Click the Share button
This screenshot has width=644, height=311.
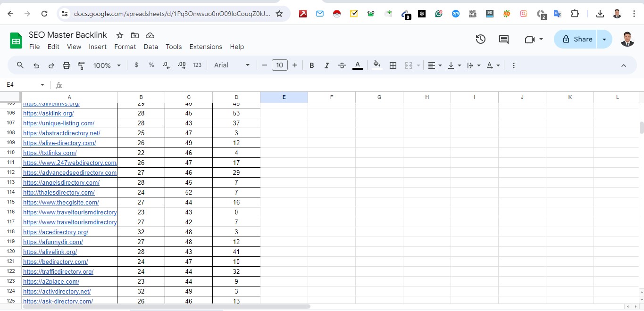tap(577, 40)
